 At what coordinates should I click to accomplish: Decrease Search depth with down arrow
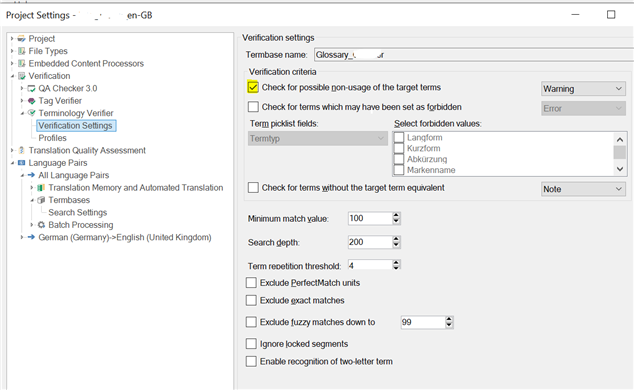click(396, 245)
